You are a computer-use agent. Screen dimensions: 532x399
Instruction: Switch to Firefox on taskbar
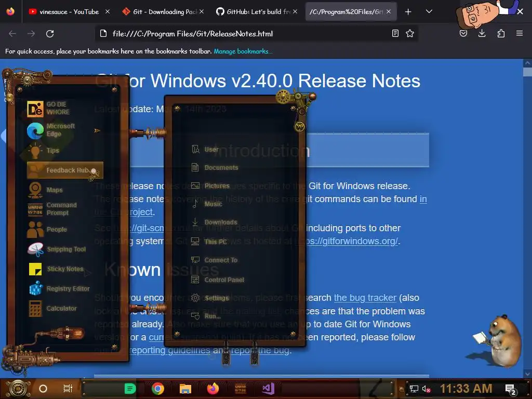pyautogui.click(x=213, y=389)
